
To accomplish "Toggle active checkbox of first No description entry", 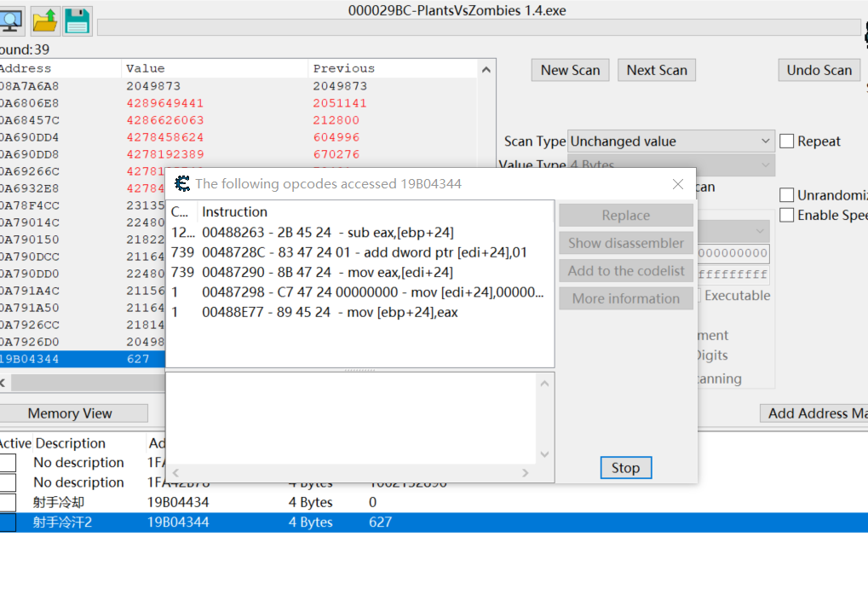I will [8, 463].
